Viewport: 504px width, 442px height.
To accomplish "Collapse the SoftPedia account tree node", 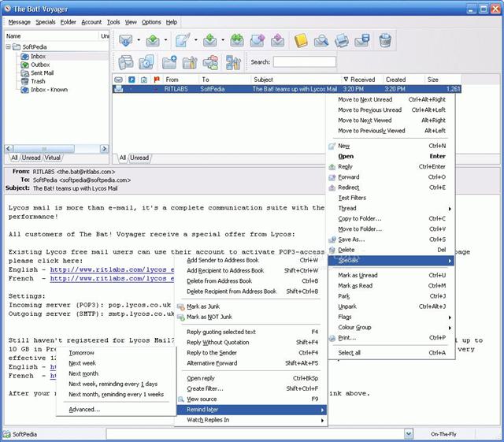I will click(x=8, y=47).
